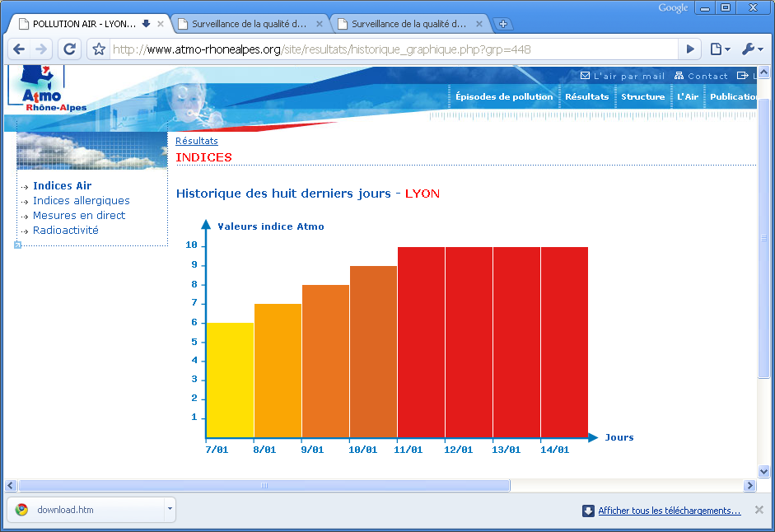The height and width of the screenshot is (532, 775).
Task: Open the wrench settings menu
Action: click(752, 49)
